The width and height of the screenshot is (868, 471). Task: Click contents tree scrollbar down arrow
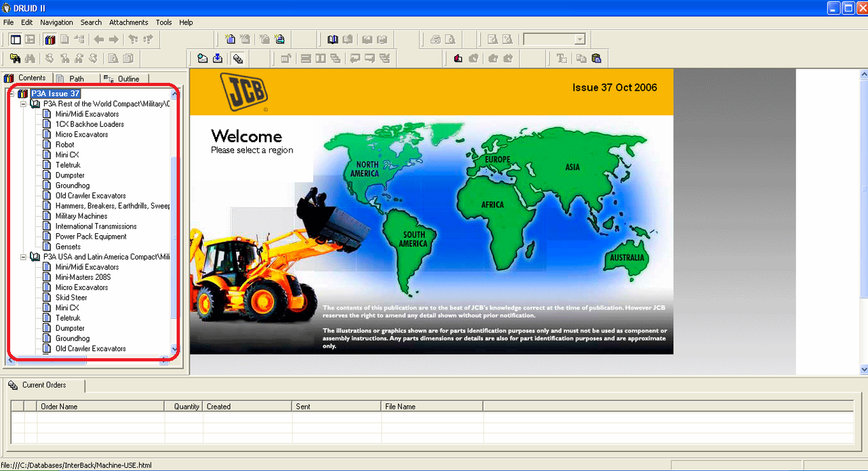coord(174,349)
